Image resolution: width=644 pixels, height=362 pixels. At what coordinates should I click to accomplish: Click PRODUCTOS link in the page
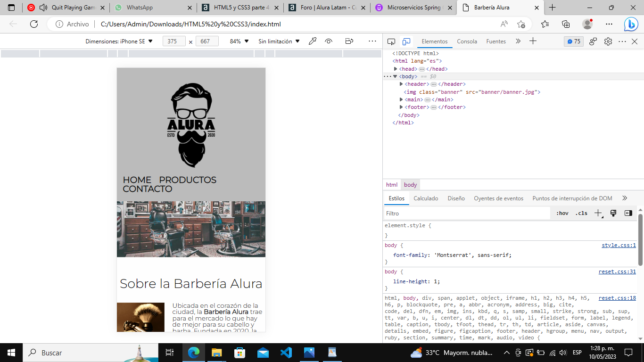pyautogui.click(x=188, y=180)
